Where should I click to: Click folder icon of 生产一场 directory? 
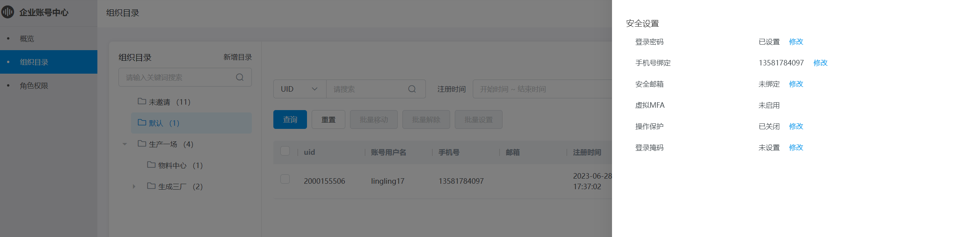tap(142, 144)
